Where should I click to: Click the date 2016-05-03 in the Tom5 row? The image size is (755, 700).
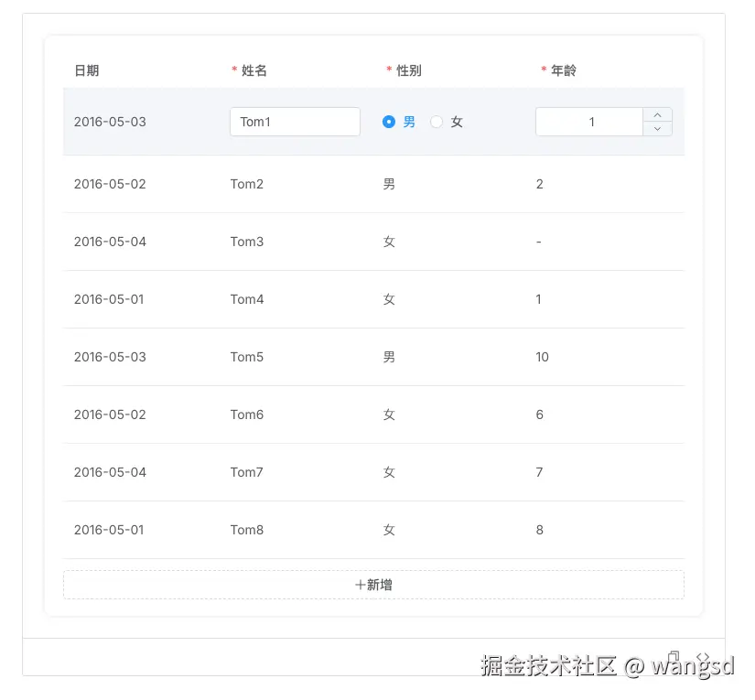point(110,357)
